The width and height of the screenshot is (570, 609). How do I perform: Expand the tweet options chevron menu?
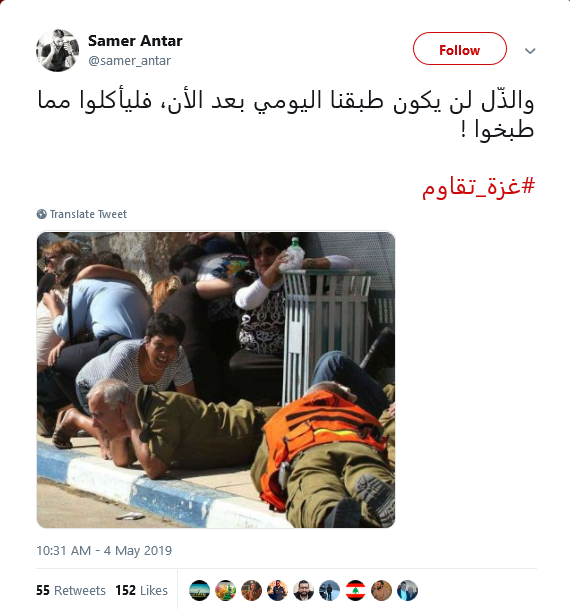530,51
